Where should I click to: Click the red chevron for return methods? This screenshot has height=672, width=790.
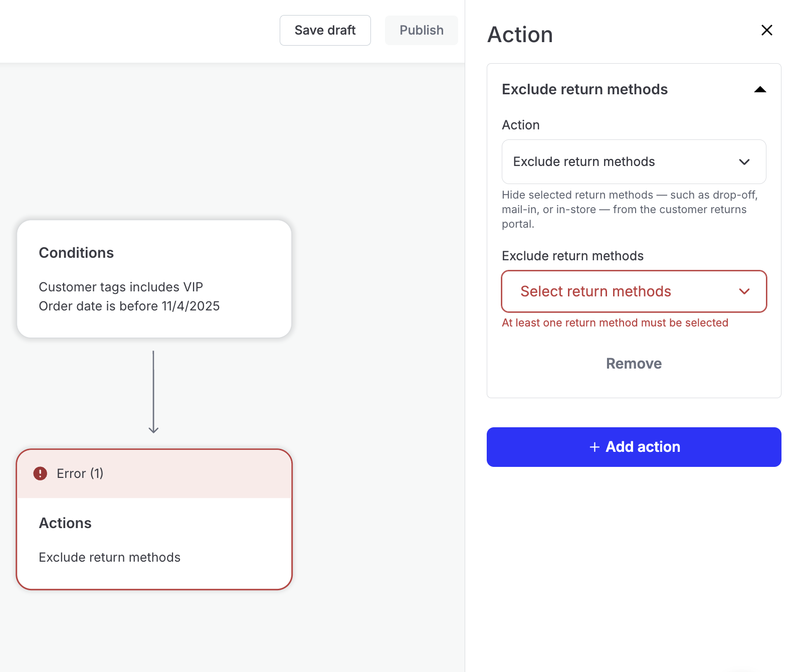coord(744,291)
